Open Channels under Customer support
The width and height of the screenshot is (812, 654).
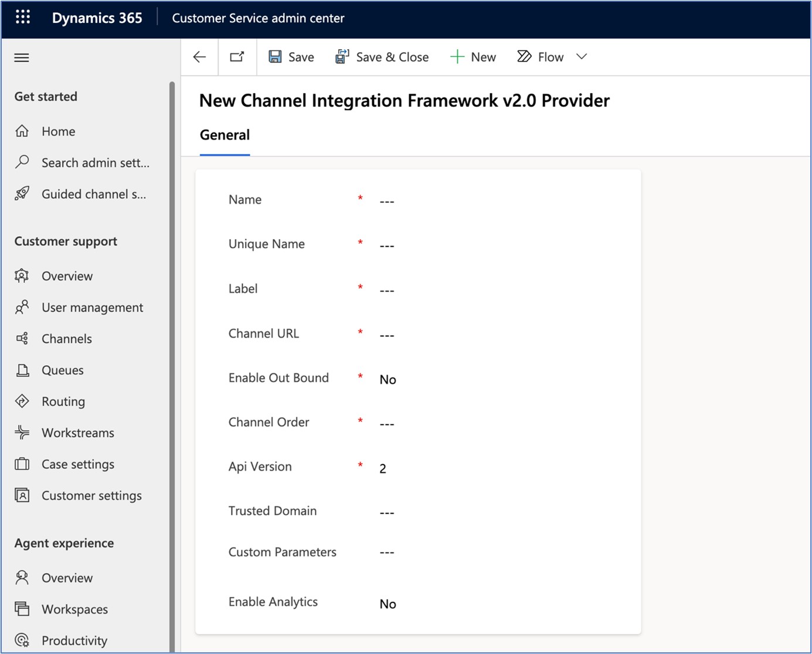(x=66, y=339)
